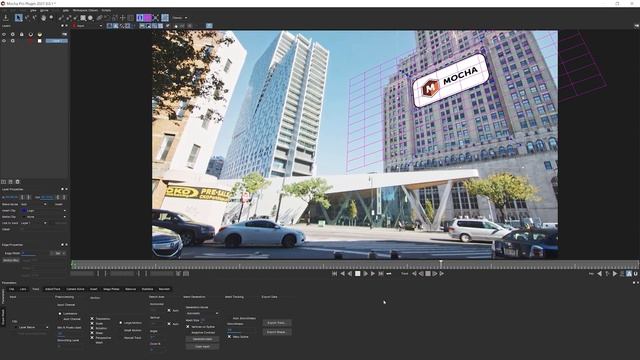
Task: Switch to the Remove tab
Action: coord(131,289)
